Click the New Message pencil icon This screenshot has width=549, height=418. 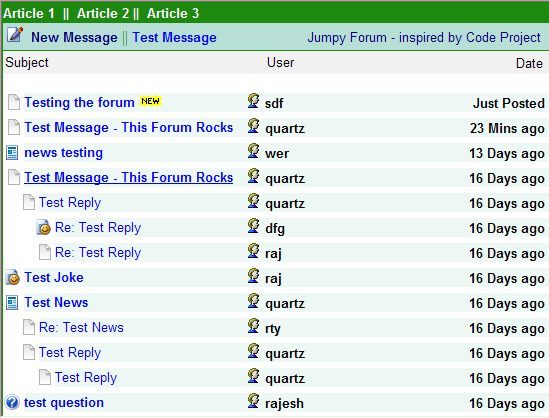(x=15, y=35)
